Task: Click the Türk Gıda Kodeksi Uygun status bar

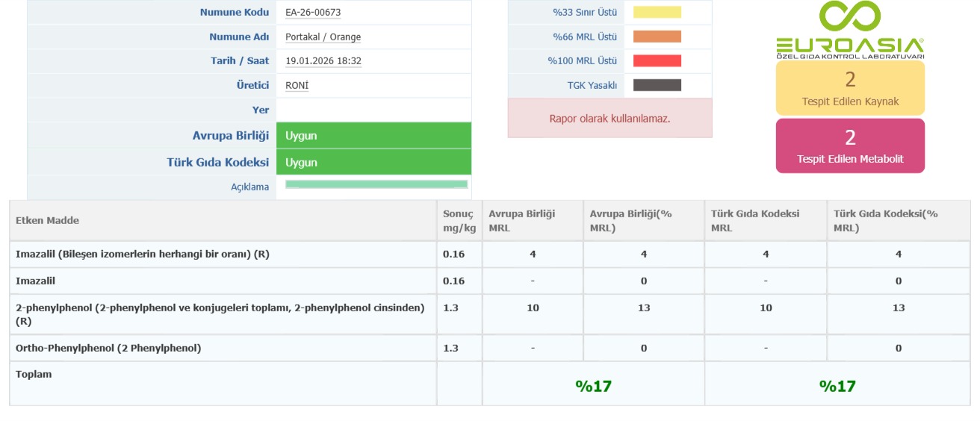Action: point(373,162)
